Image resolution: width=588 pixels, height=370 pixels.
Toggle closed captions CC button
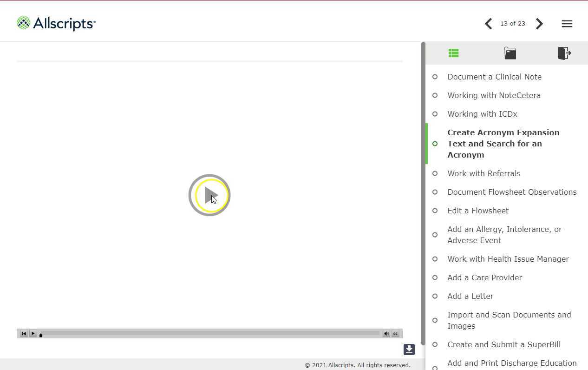(x=395, y=333)
